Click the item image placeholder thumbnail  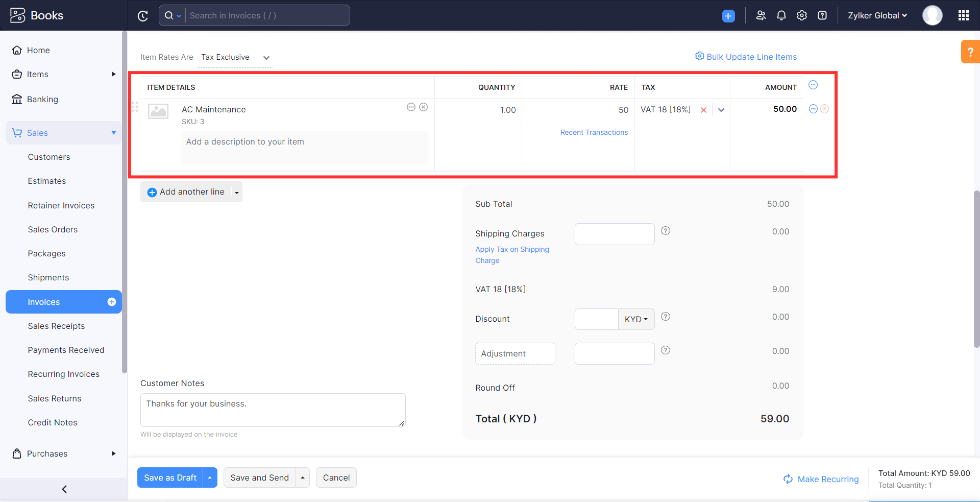pyautogui.click(x=158, y=111)
